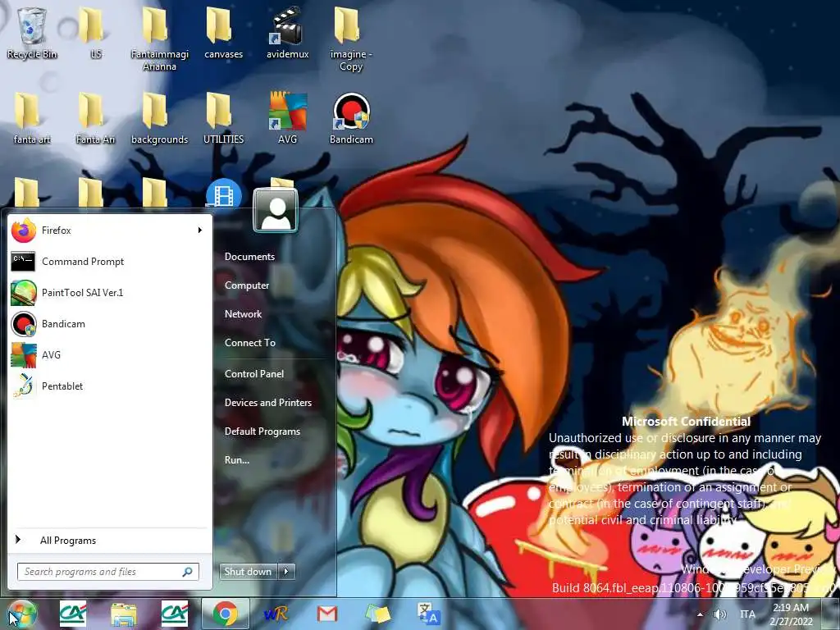Open the Run... dialog
The image size is (840, 630).
(x=237, y=459)
